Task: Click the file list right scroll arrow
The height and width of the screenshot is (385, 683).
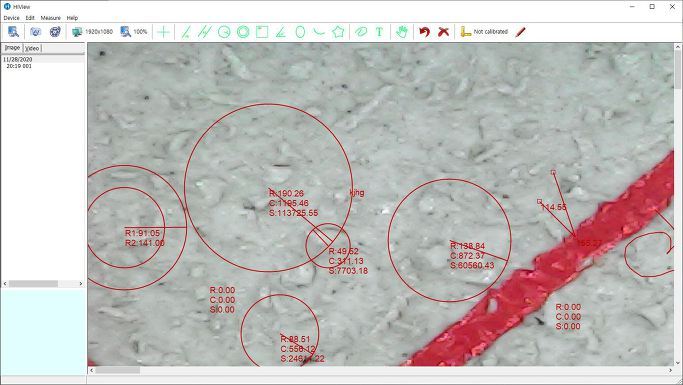Action: tap(81, 284)
